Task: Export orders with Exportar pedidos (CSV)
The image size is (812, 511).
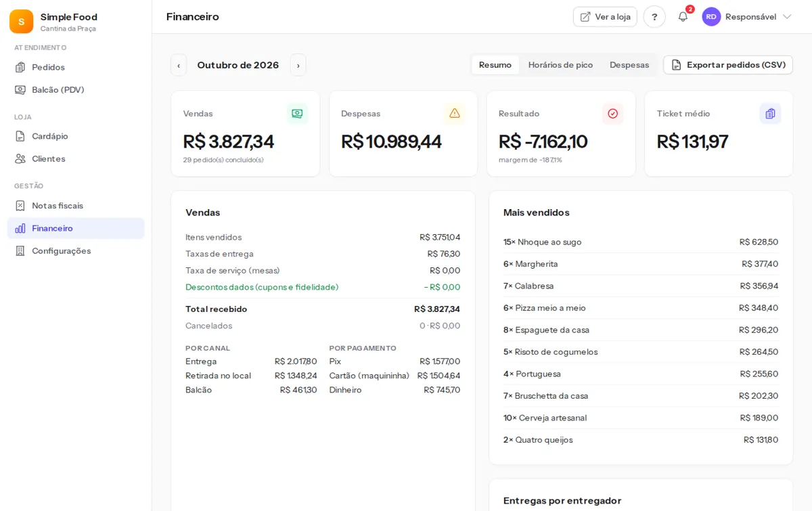Action: tap(728, 65)
